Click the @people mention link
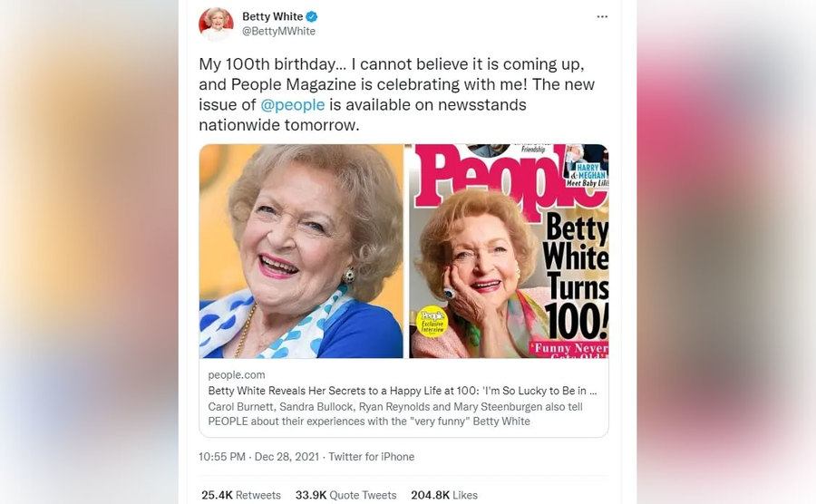This screenshot has width=816, height=504. [292, 105]
